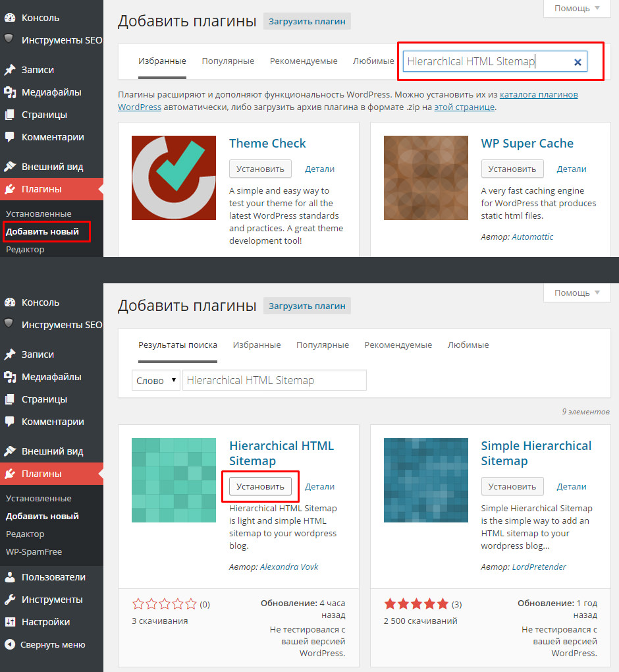This screenshot has width=619, height=672.
Task: Click Медиафайлы media icon in top panel
Action: click(x=10, y=92)
